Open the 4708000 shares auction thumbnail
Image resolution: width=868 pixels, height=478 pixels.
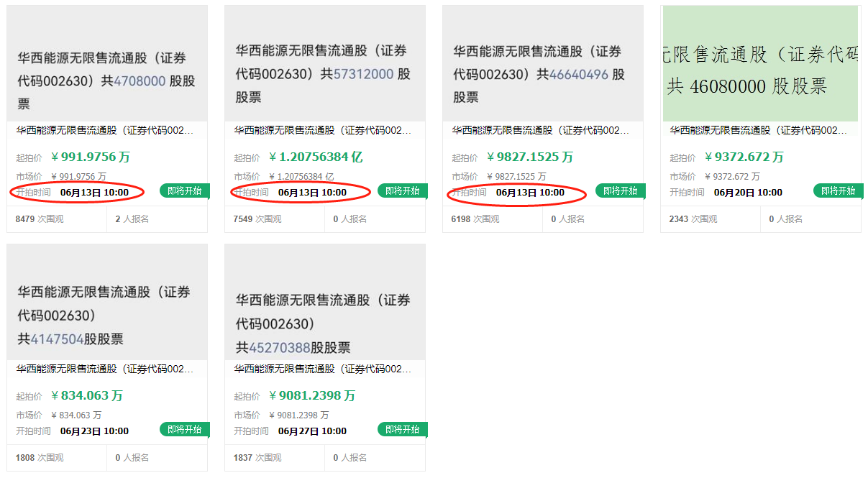(107, 63)
